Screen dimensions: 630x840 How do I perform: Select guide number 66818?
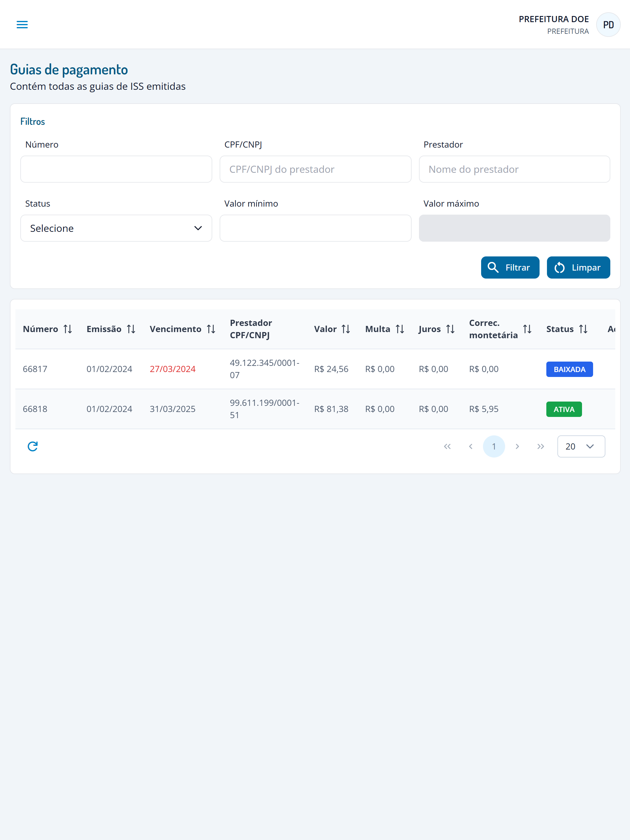35,409
